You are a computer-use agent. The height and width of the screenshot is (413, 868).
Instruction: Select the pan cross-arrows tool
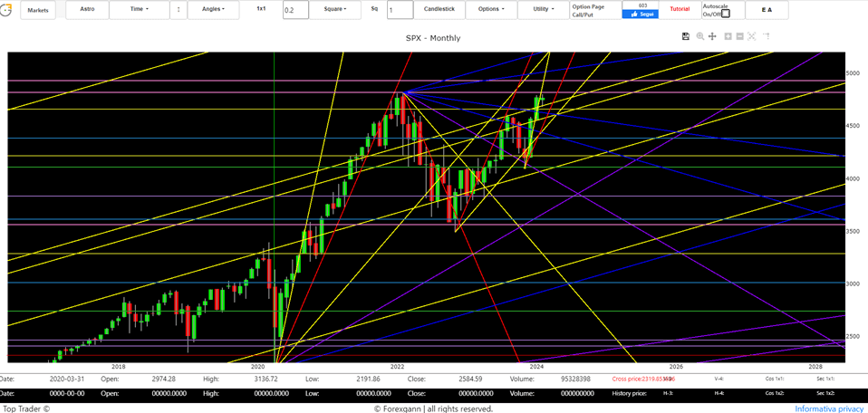click(712, 36)
